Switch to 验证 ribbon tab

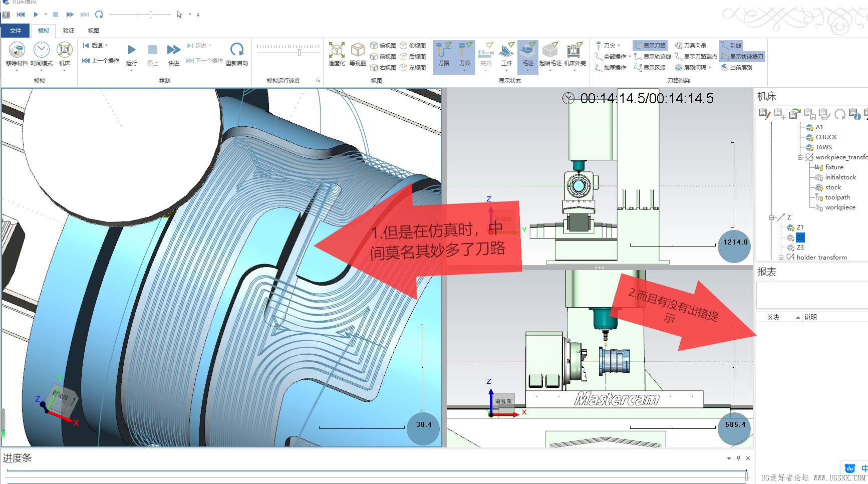pos(69,31)
